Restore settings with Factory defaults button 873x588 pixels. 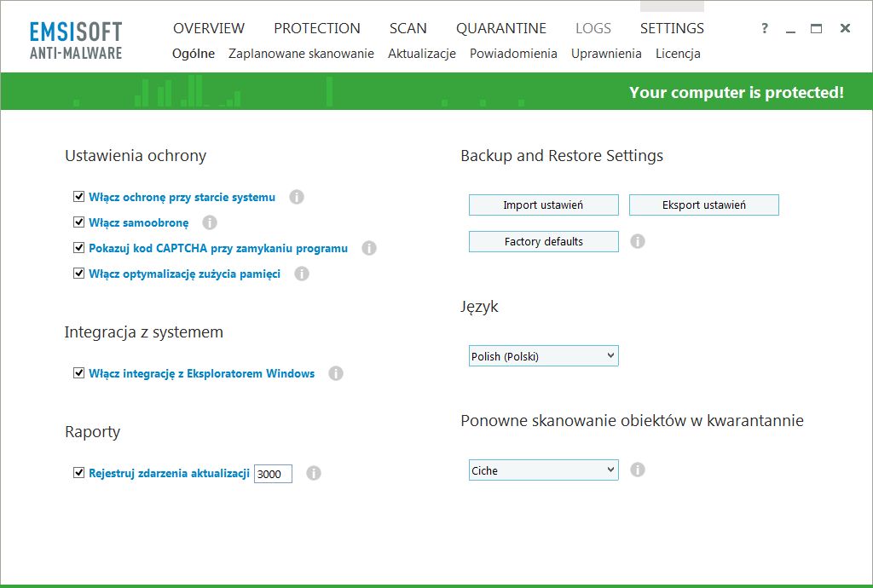point(543,241)
